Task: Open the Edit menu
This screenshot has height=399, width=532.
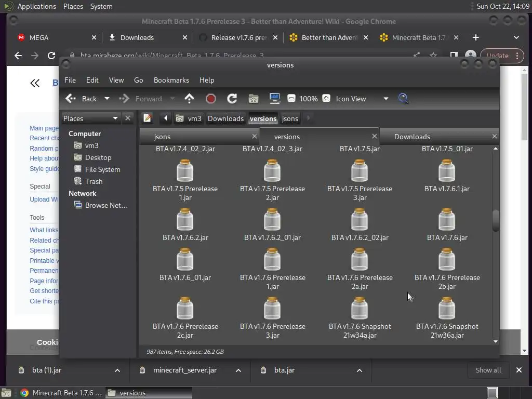Action: 92,80
